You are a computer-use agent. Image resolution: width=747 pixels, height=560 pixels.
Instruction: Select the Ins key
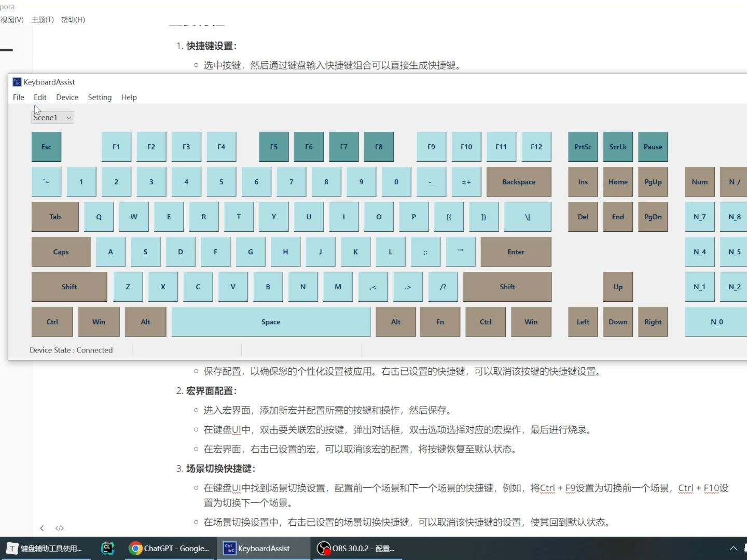point(583,182)
